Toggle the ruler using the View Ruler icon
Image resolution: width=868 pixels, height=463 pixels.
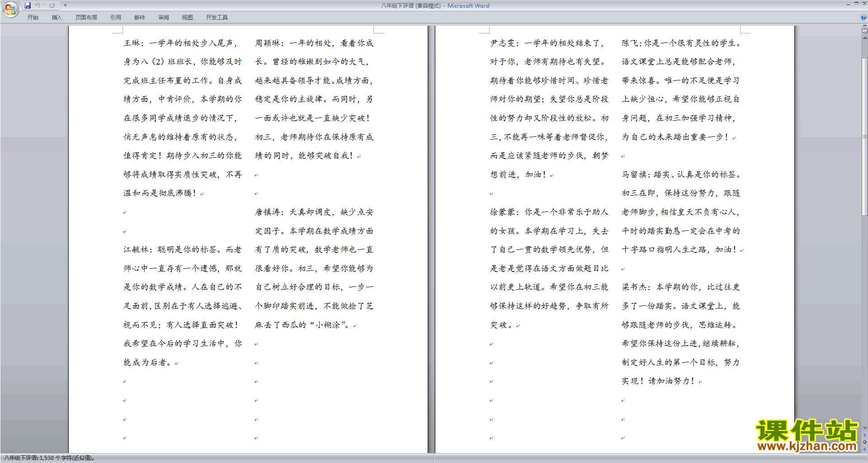point(864,32)
